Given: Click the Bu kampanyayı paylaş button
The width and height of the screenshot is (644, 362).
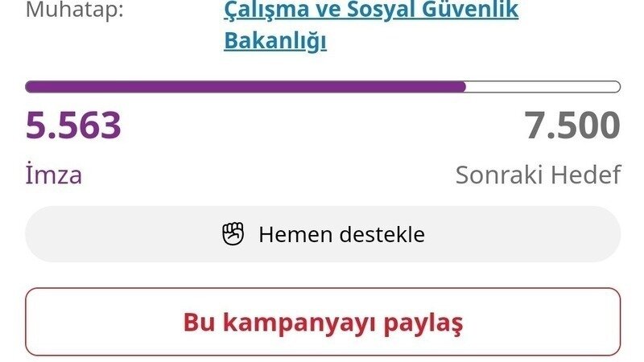Looking at the screenshot, I should 323,322.
